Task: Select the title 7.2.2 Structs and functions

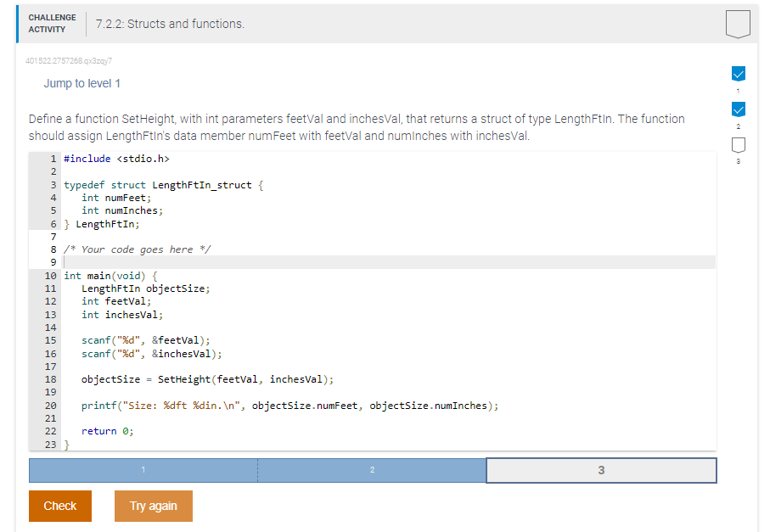Action: [170, 24]
